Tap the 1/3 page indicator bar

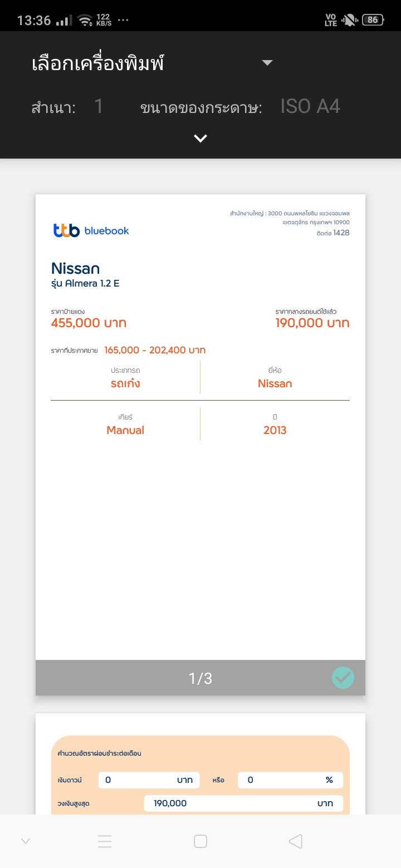pos(200,678)
